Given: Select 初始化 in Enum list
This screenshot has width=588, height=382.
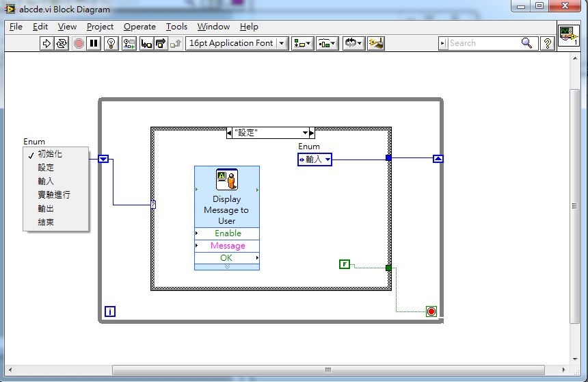Looking at the screenshot, I should coord(56,154).
